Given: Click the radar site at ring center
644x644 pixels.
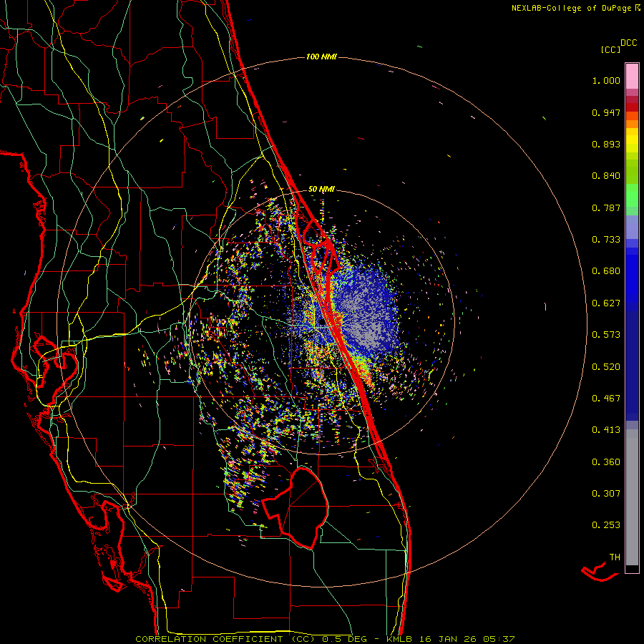Looking at the screenshot, I should click(321, 321).
